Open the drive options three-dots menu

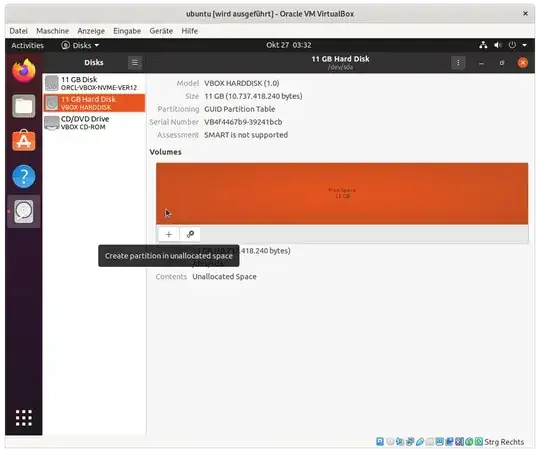(x=458, y=63)
